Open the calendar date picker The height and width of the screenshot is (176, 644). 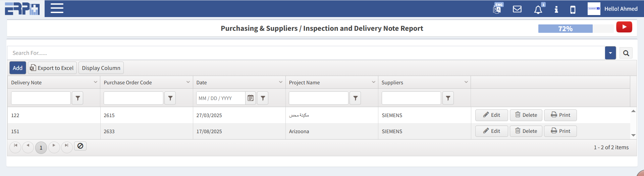click(251, 98)
